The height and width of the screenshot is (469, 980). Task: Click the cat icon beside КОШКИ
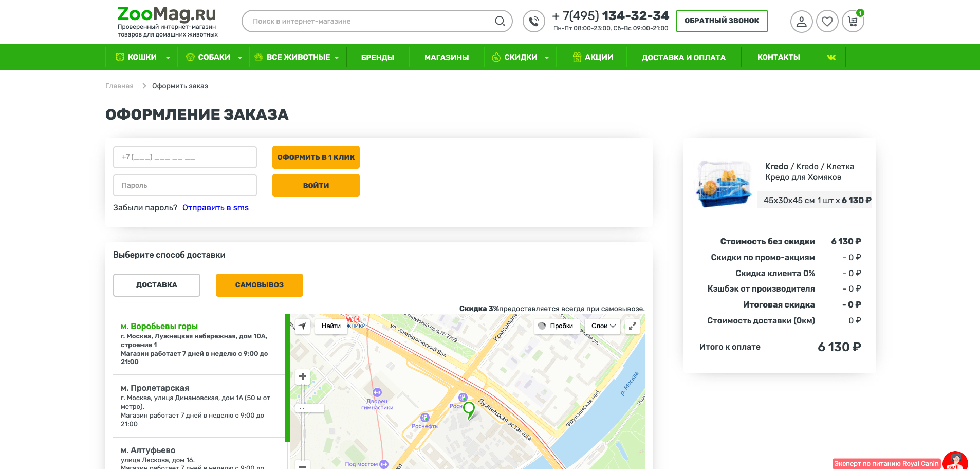click(120, 57)
